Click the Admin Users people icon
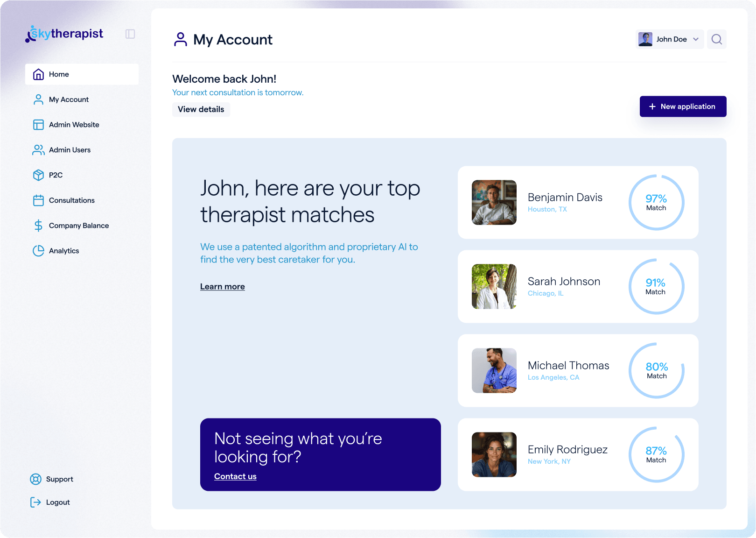The image size is (756, 538). click(x=38, y=150)
